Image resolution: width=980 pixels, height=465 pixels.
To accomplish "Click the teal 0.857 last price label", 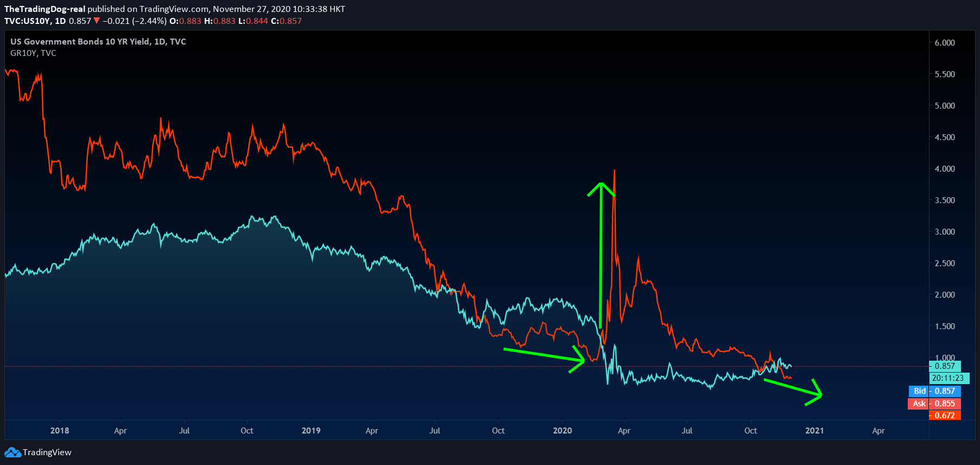I will [x=945, y=366].
